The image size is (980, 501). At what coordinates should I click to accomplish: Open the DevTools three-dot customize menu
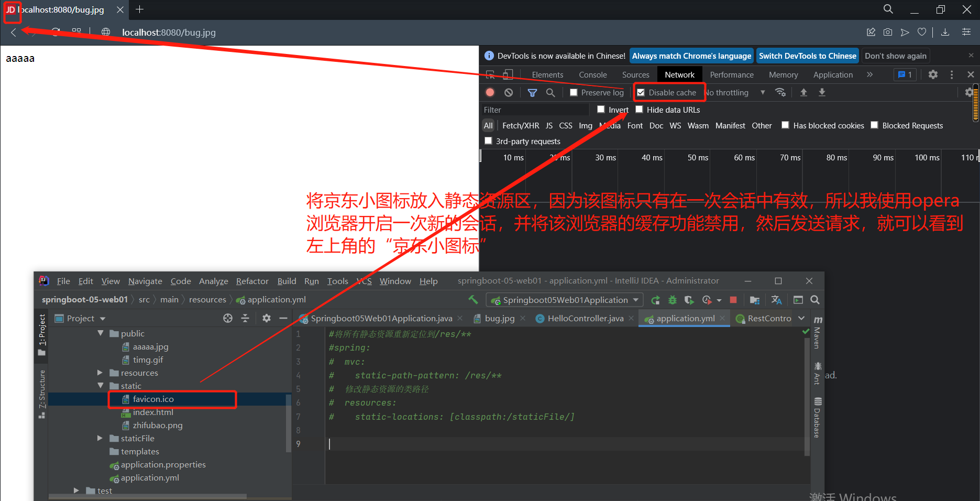(952, 74)
